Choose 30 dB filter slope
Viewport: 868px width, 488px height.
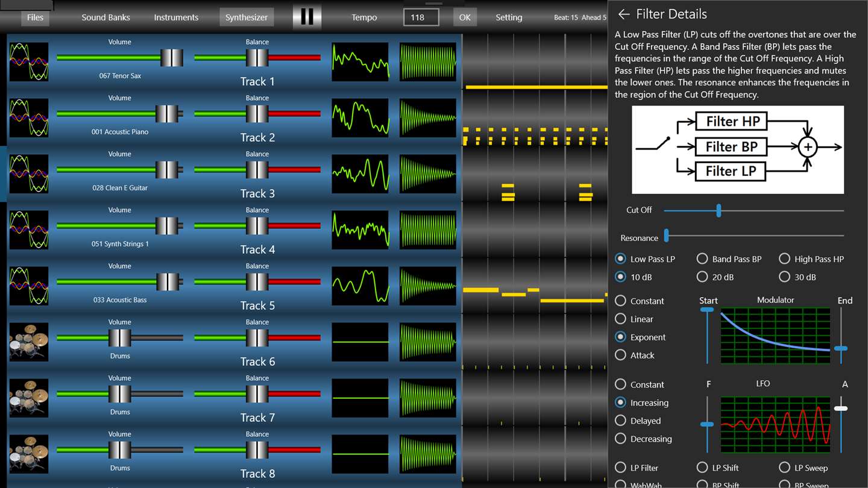point(797,277)
